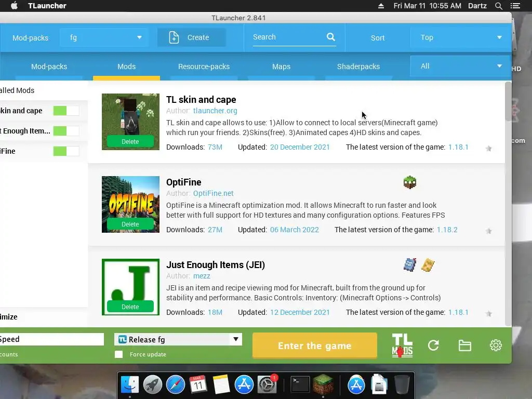Click the mods list vertical scrollbar
This screenshot has width=532, height=399.
click(508, 102)
